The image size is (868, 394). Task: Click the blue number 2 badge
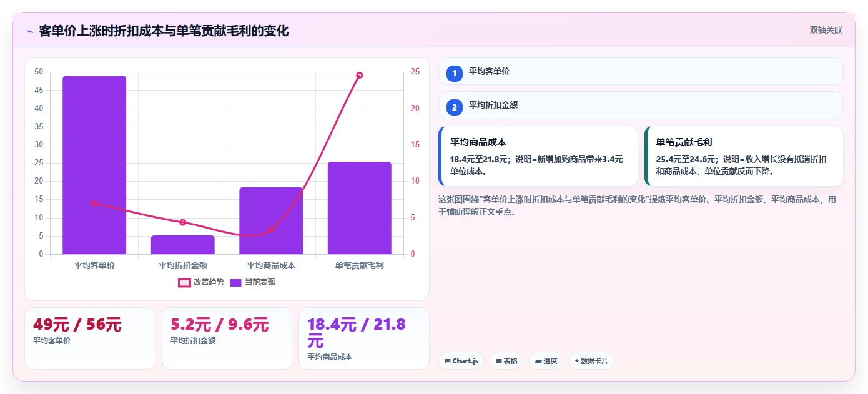click(455, 107)
